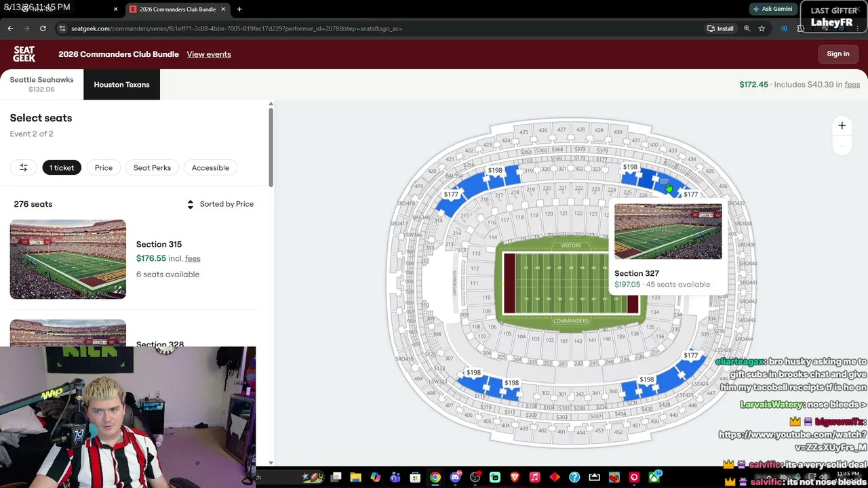Click the $177 pin above the chat overlay
The height and width of the screenshot is (488, 868).
point(690,355)
